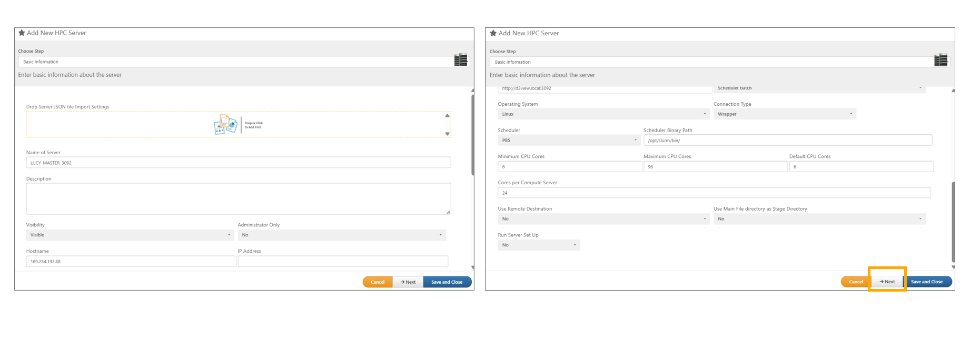
Task: Open the Scheduler dropdown set to PBS
Action: tap(569, 141)
